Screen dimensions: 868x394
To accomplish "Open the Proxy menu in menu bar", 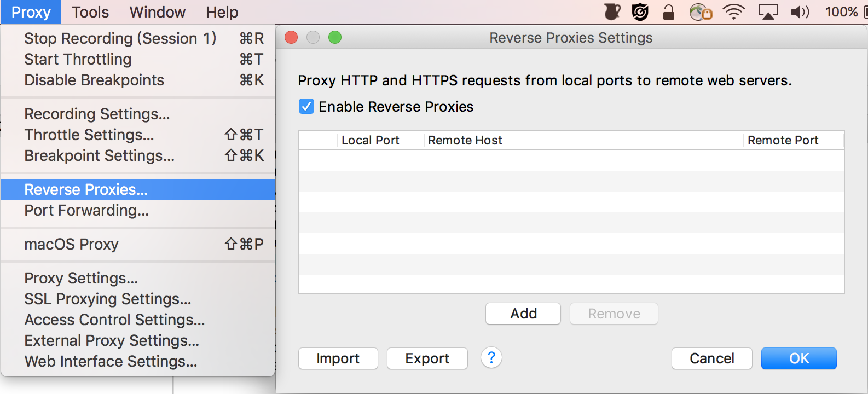I will (31, 12).
